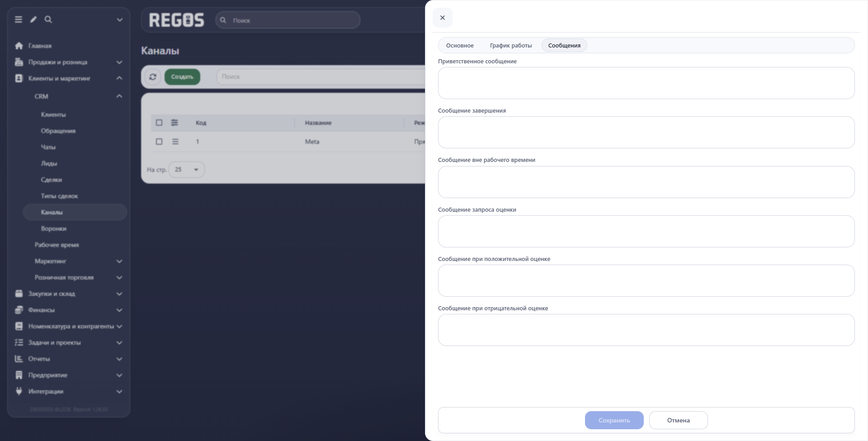Close the side panel with the X button
This screenshot has width=868, height=441.
(443, 18)
